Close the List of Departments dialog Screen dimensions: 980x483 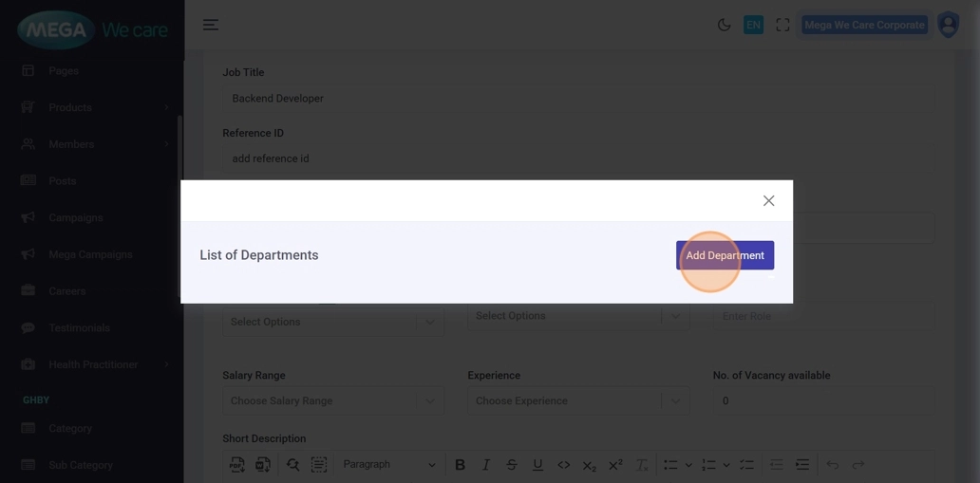tap(768, 201)
